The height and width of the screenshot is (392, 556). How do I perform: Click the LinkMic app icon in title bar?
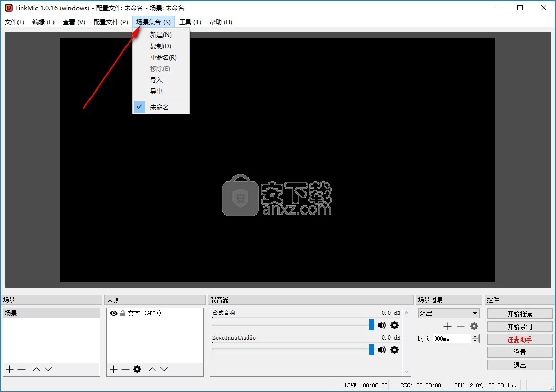point(9,8)
